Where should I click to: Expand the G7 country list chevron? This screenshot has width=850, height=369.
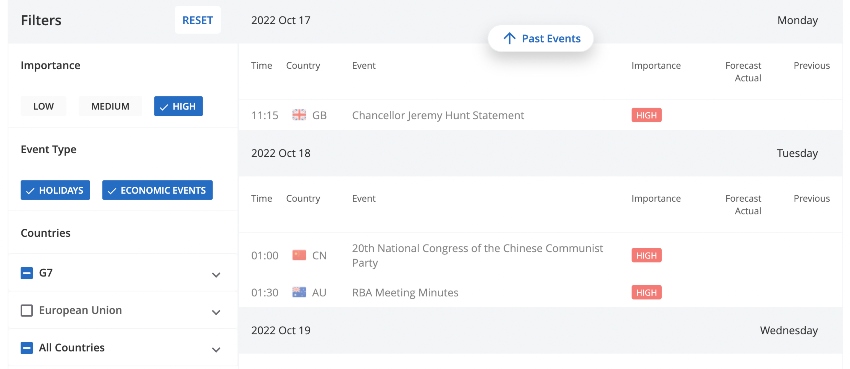(216, 275)
